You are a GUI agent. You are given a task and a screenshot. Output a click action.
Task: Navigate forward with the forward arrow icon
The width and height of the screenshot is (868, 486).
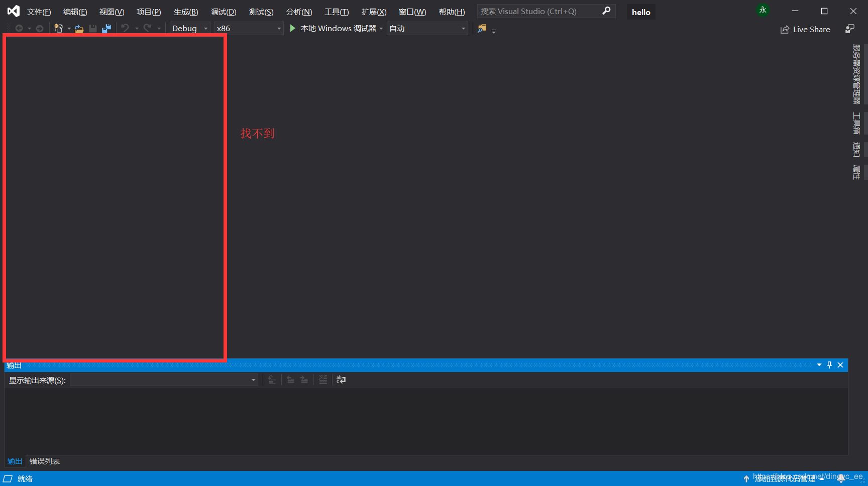tap(40, 29)
